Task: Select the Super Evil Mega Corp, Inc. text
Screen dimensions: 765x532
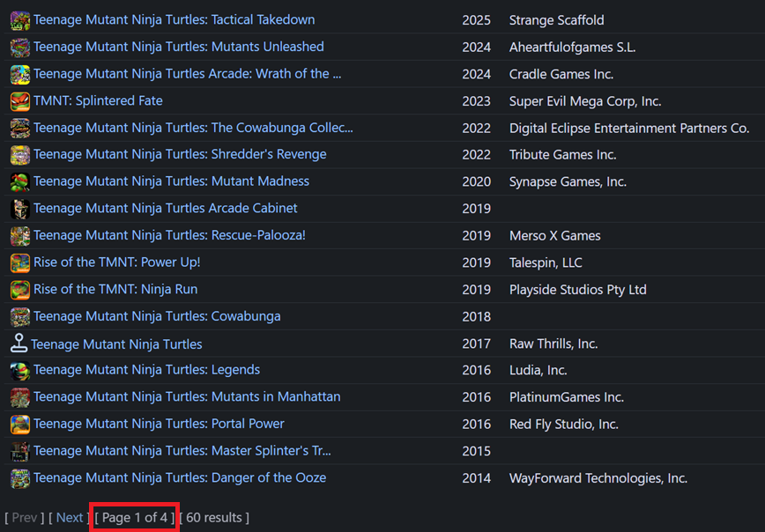Action: tap(585, 101)
